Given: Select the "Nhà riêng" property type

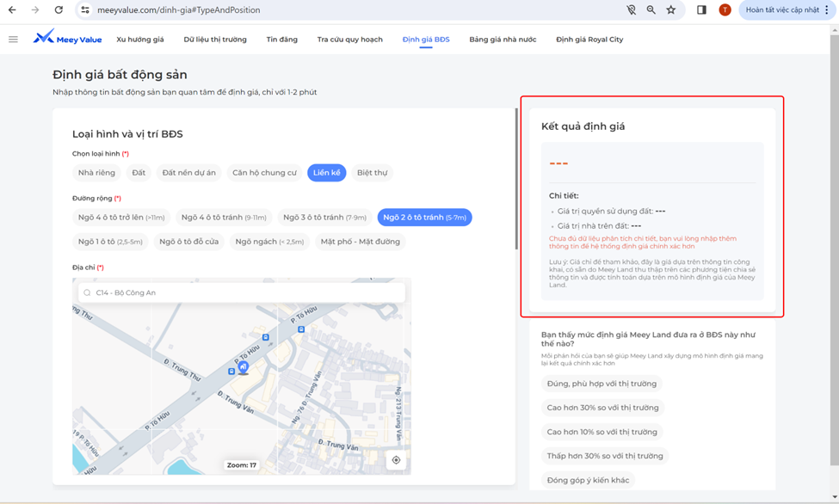Looking at the screenshot, I should [x=99, y=172].
